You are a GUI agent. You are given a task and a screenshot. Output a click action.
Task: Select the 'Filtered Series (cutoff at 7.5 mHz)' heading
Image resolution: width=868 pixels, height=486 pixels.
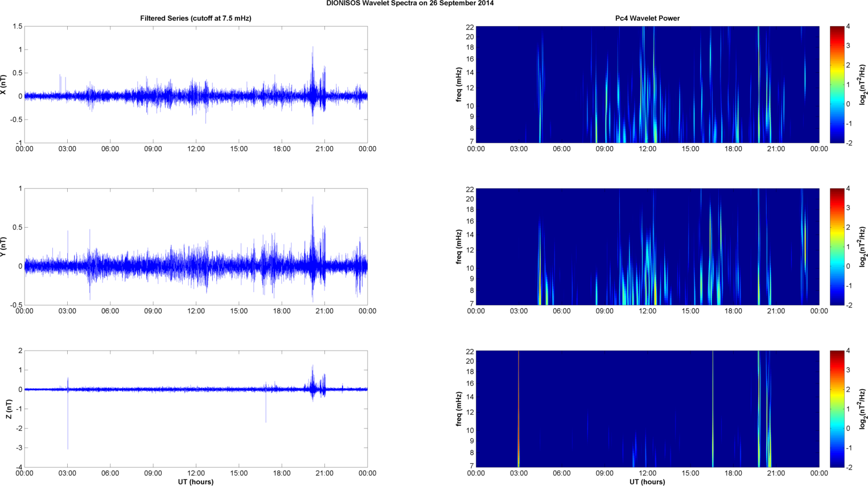[x=196, y=18]
